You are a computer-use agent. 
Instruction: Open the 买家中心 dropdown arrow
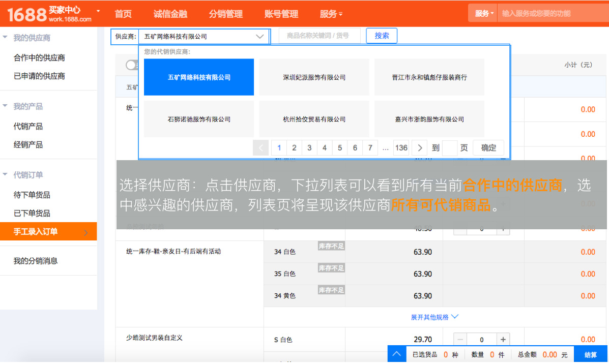click(x=98, y=11)
